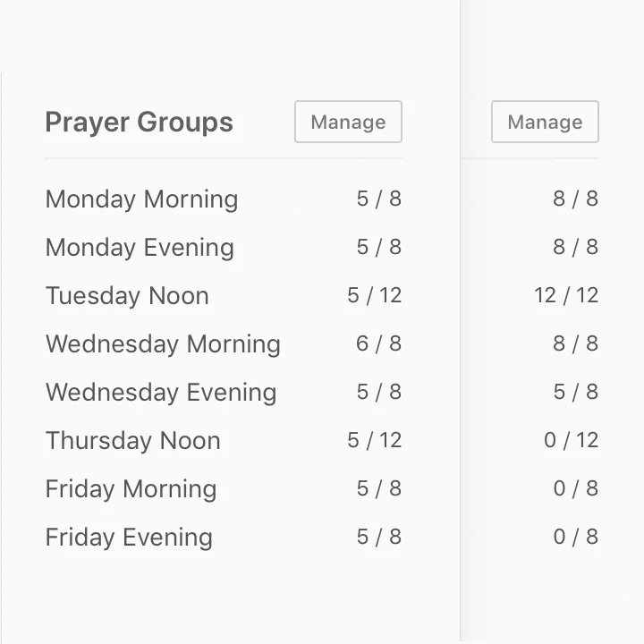Screen dimensions: 644x644
Task: Click Monday Morning's 5 / 8 count
Action: (378, 199)
